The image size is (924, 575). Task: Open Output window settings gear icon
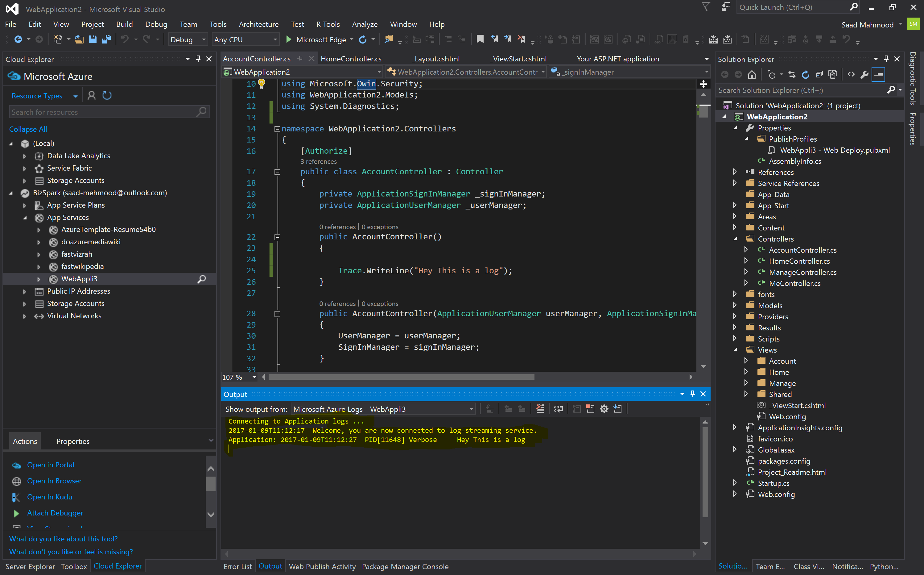(604, 409)
